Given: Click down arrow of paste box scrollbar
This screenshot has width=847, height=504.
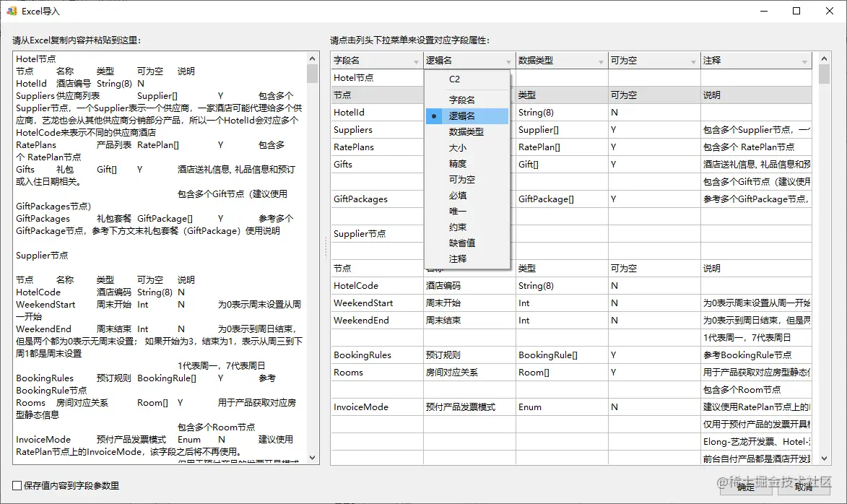Looking at the screenshot, I should coord(312,458).
